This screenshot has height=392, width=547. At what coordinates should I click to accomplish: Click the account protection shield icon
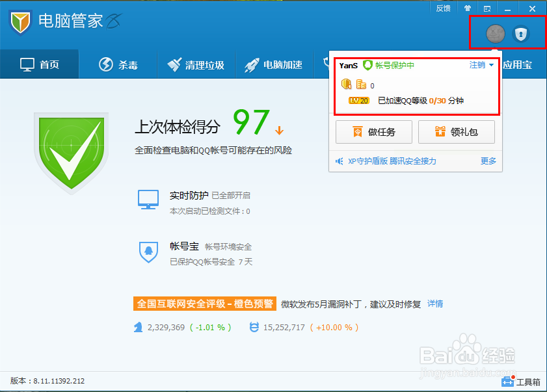point(521,34)
